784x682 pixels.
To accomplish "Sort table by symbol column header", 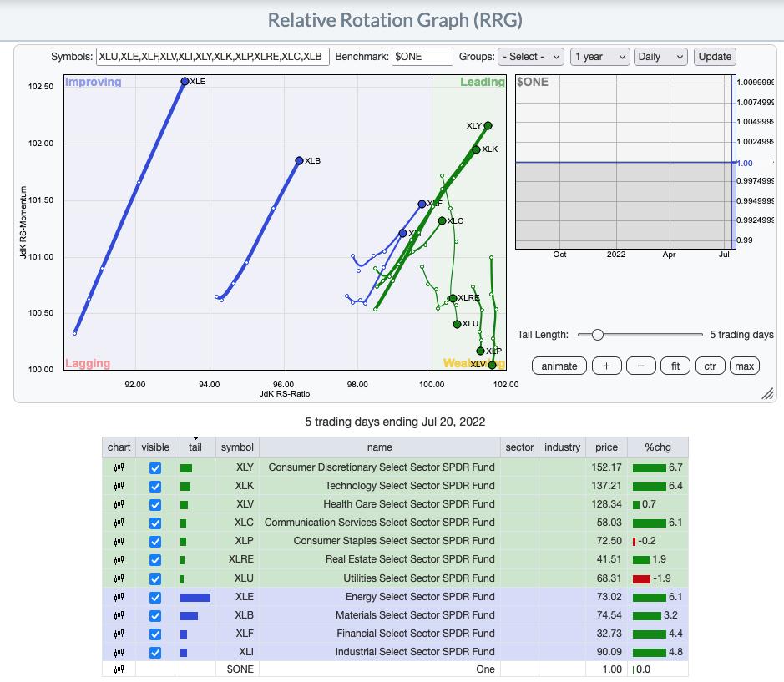I will [237, 447].
